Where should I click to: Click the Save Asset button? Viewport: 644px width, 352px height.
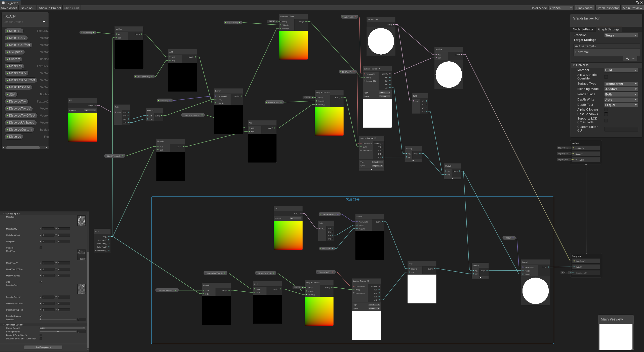click(9, 8)
